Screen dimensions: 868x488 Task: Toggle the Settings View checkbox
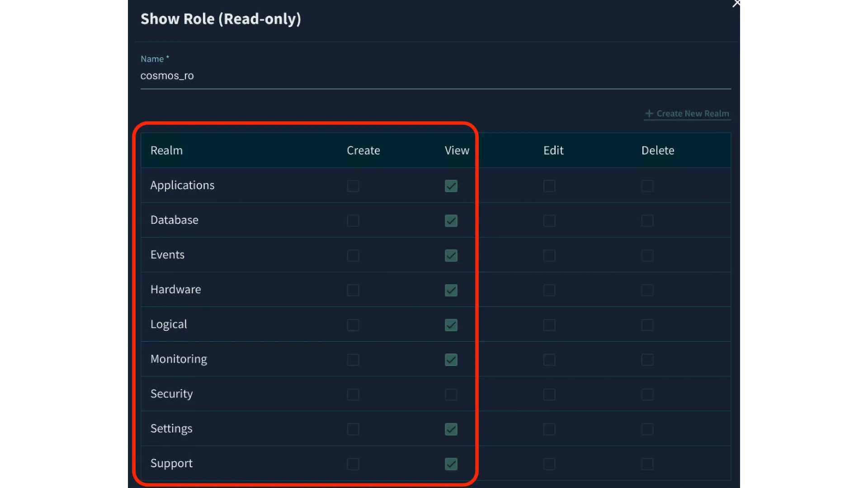pyautogui.click(x=451, y=429)
